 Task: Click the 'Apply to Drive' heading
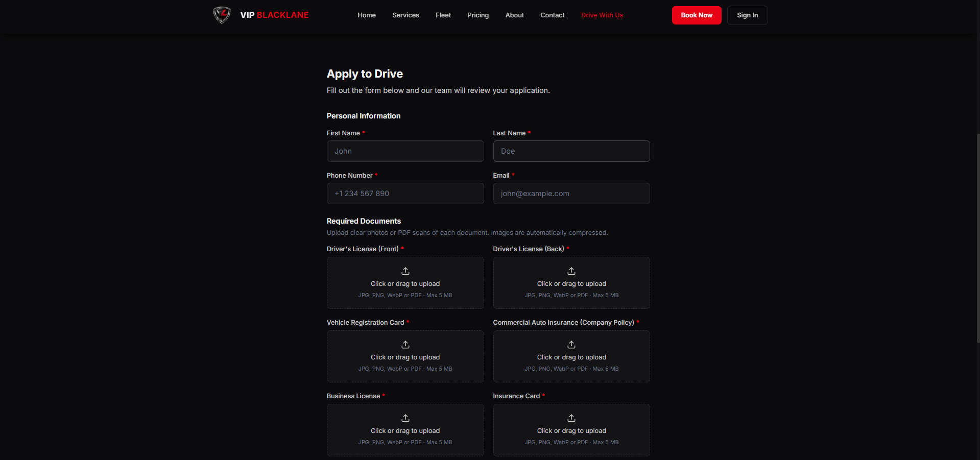coord(365,74)
